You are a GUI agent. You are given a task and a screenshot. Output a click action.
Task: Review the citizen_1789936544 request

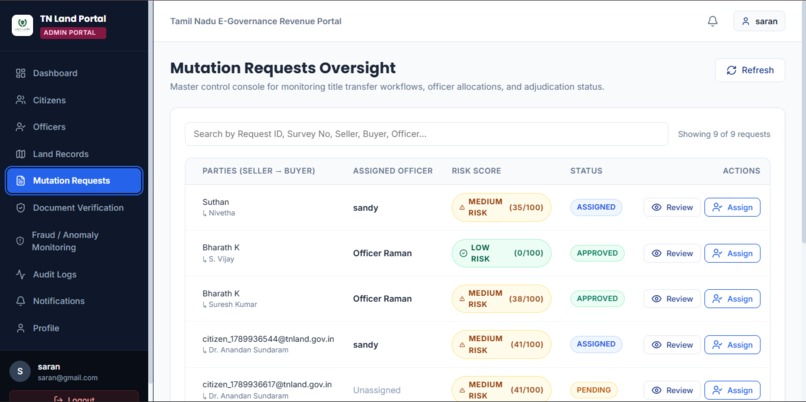[672, 344]
